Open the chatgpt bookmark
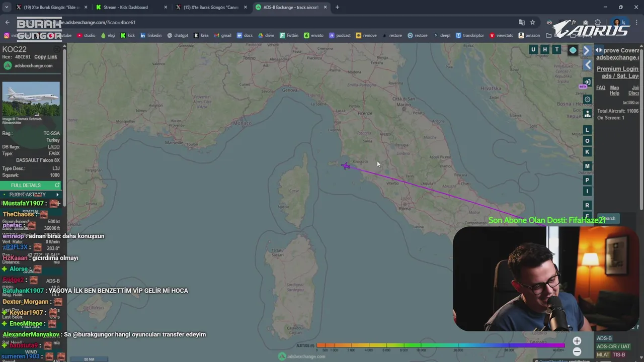 coord(178,36)
